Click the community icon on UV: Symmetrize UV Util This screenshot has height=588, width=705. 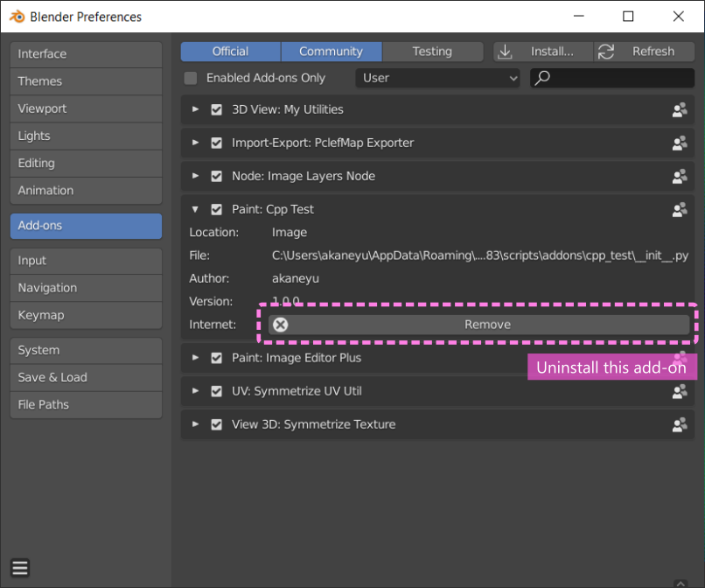tap(680, 391)
